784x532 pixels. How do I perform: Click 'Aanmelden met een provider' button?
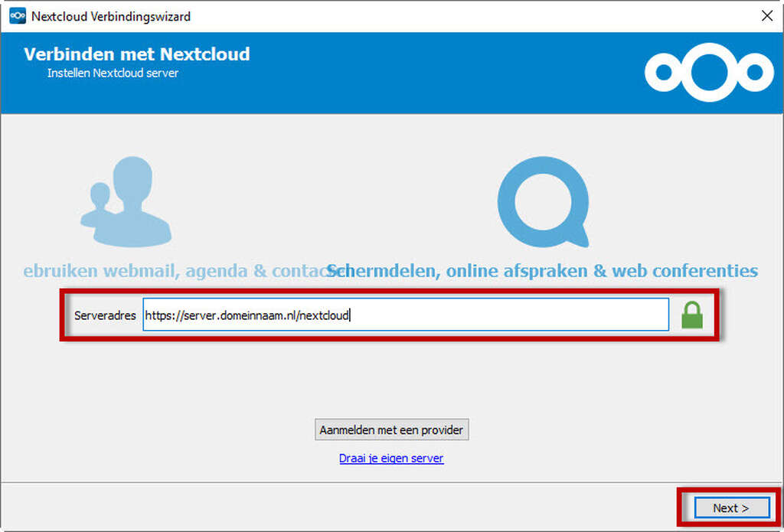[x=391, y=430]
